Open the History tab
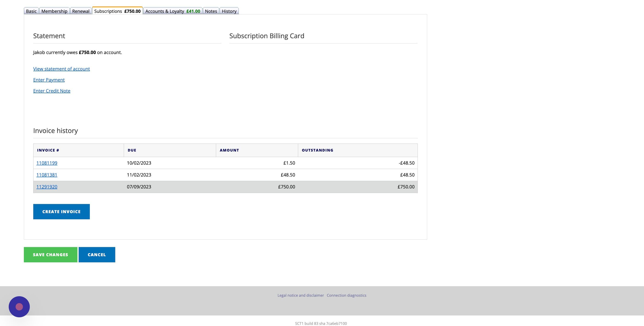The height and width of the screenshot is (326, 644). pos(229,11)
